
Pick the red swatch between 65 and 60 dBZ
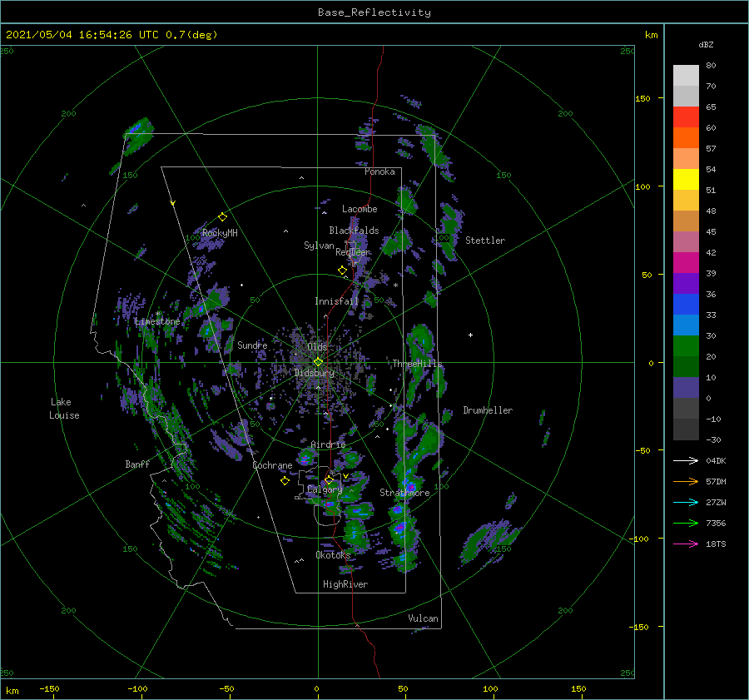(686, 117)
